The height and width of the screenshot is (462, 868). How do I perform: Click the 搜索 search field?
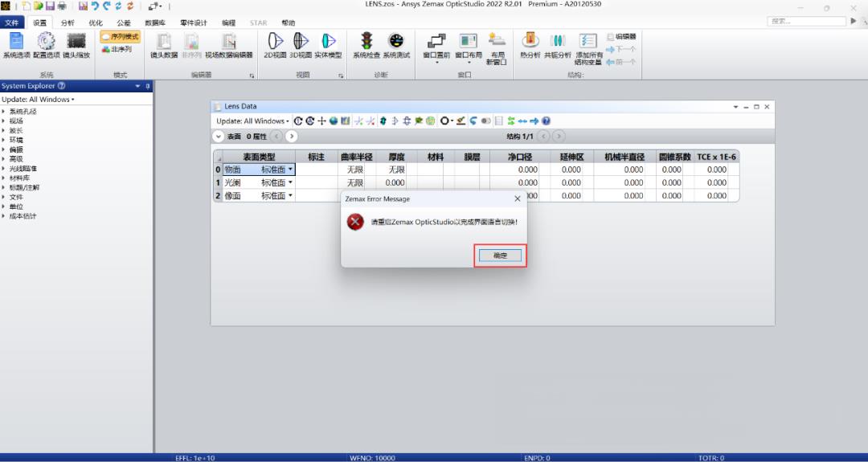[x=807, y=21]
